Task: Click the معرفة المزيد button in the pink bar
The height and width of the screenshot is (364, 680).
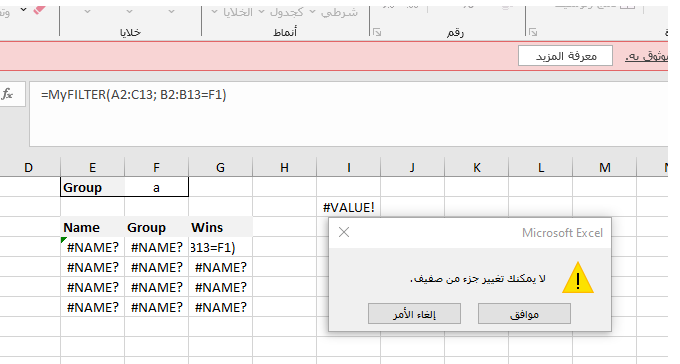Action: tap(565, 56)
